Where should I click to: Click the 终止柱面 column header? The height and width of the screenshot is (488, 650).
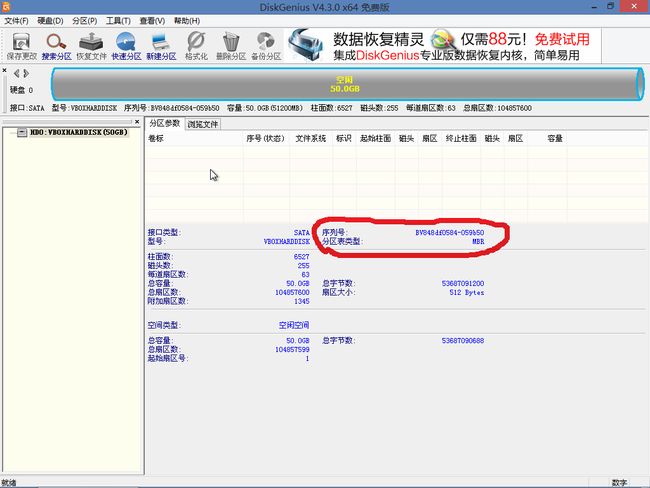coord(461,138)
